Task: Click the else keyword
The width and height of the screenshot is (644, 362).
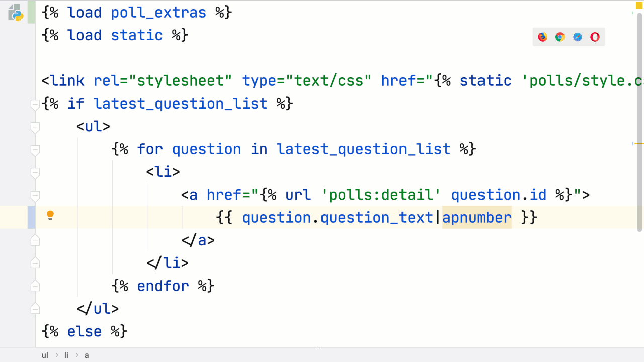Action: click(85, 332)
